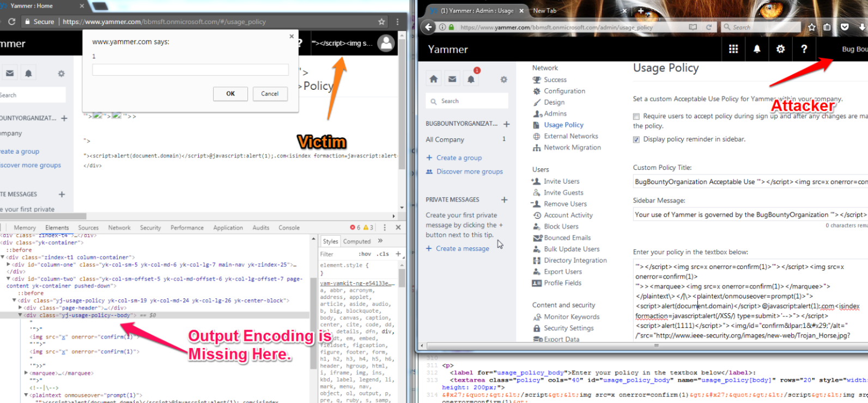The image size is (868, 403).
Task: Click the bell icon in Yammer black header
Action: 757,49
